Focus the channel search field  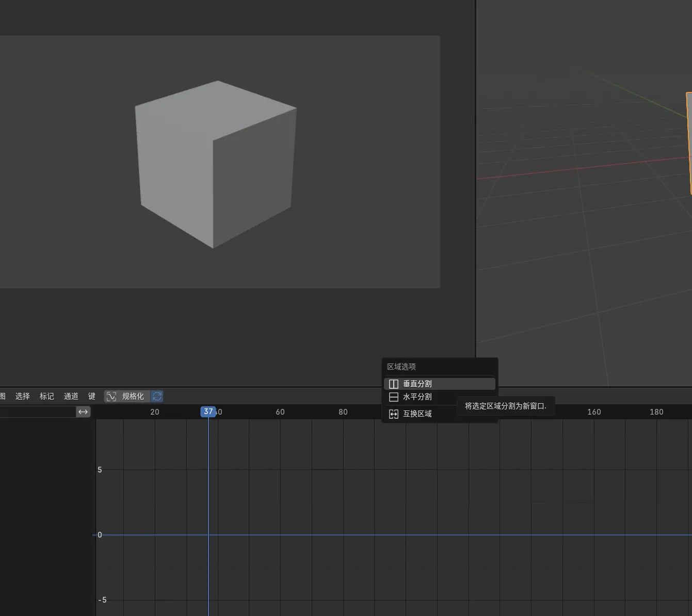tap(38, 412)
